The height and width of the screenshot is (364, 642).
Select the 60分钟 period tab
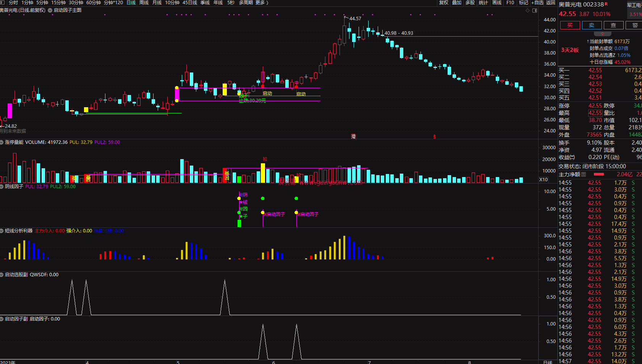click(94, 3)
